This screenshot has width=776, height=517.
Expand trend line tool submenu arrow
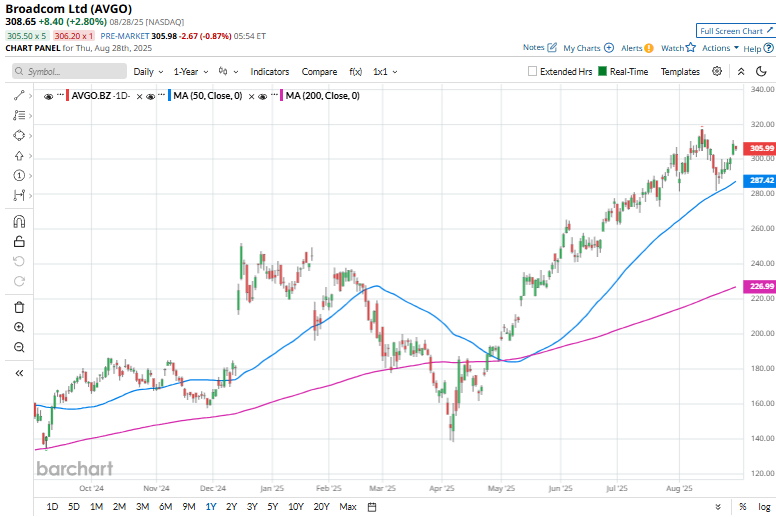[x=30, y=95]
